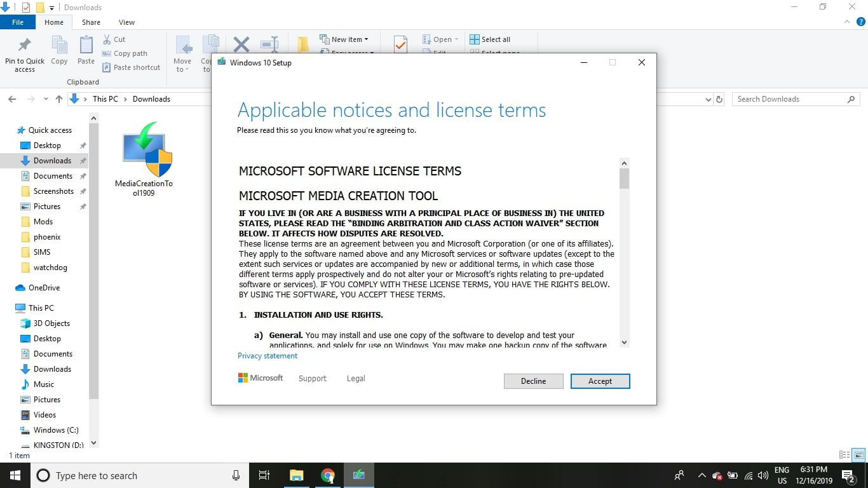Open the Support link in Setup
Viewport: 868px width, 488px height.
pos(313,378)
